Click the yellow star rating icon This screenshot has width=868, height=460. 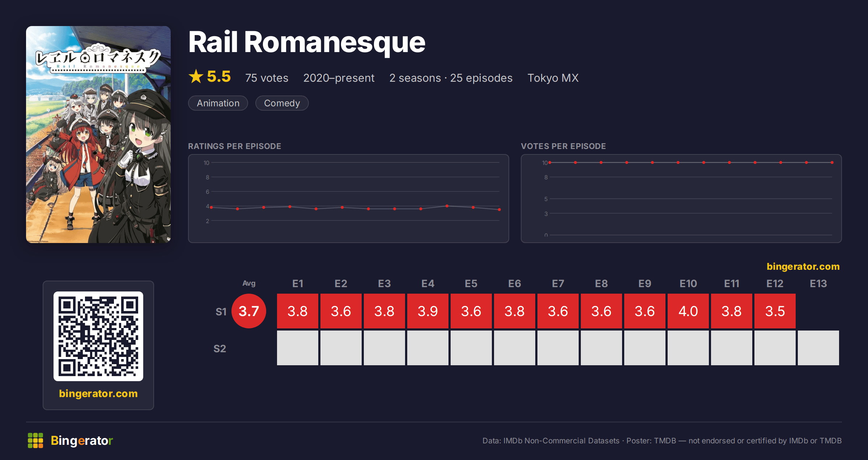tap(196, 76)
